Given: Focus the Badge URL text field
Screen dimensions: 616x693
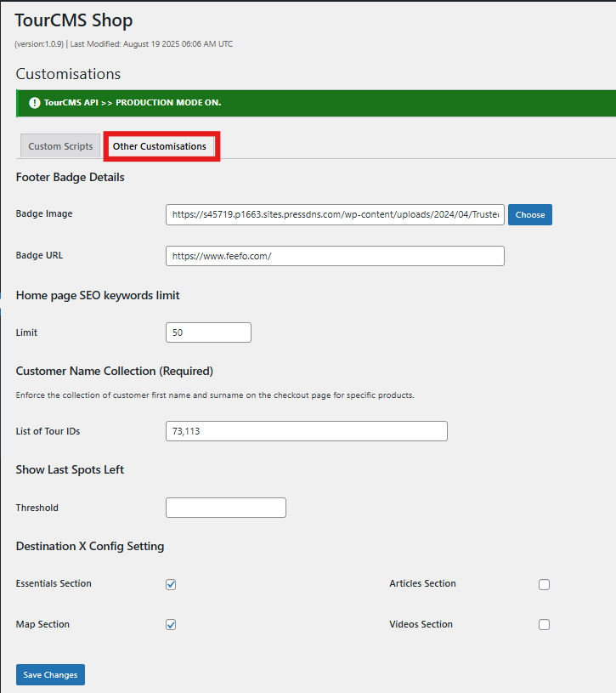Looking at the screenshot, I should pyautogui.click(x=335, y=256).
